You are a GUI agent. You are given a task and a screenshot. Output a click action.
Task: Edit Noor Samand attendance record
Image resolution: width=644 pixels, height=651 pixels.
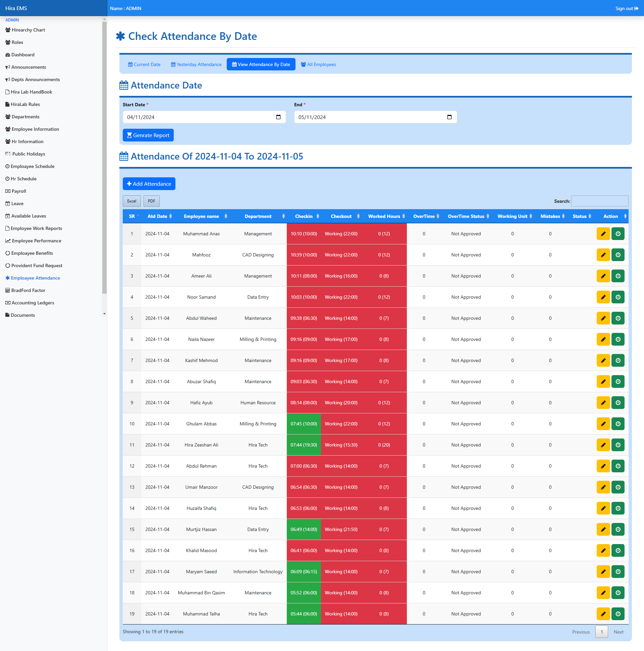[x=603, y=297]
